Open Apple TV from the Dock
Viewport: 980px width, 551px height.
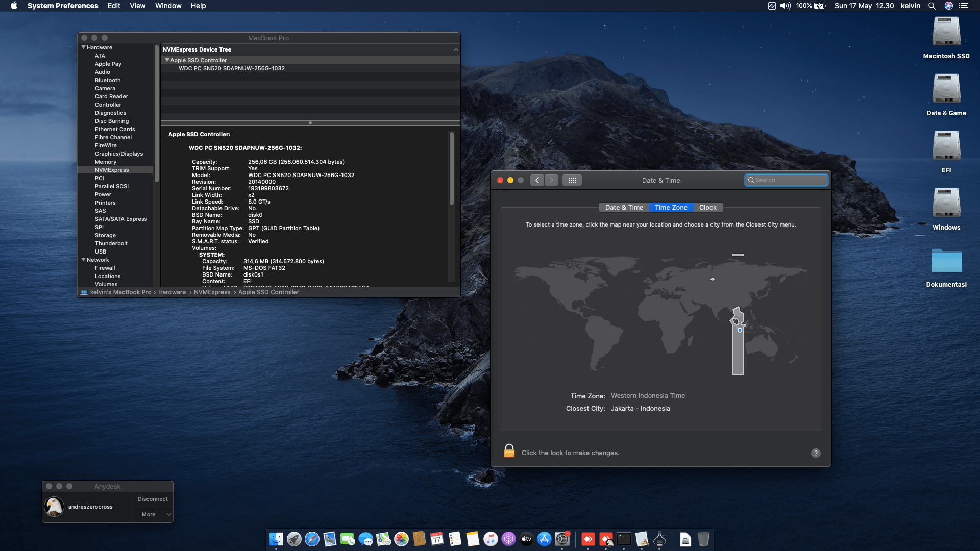526,539
